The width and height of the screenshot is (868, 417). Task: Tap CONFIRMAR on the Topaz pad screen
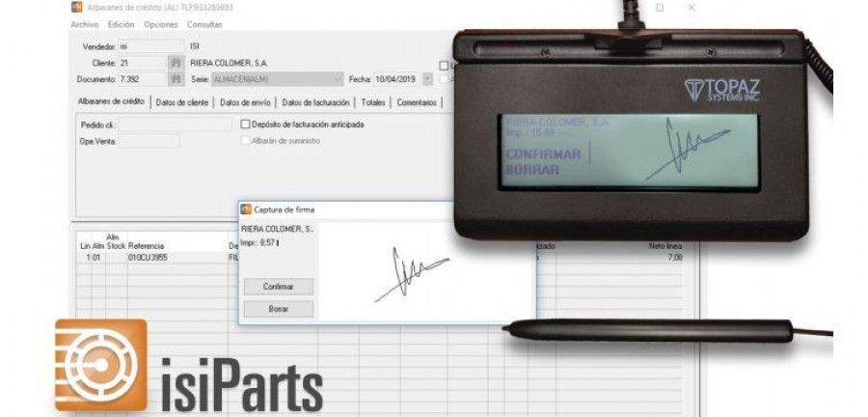pyautogui.click(x=543, y=153)
